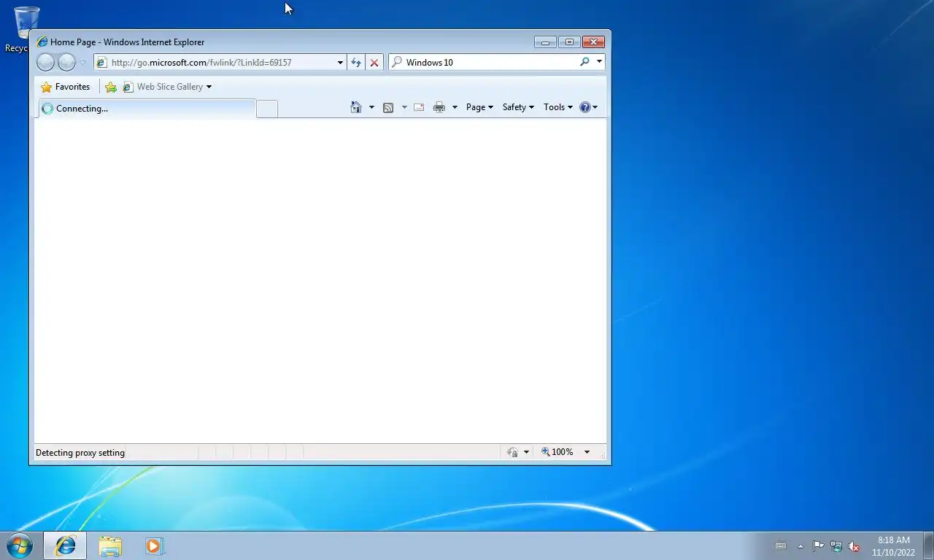Show hidden tray icons arrow
The width and height of the screenshot is (934, 560).
(800, 546)
